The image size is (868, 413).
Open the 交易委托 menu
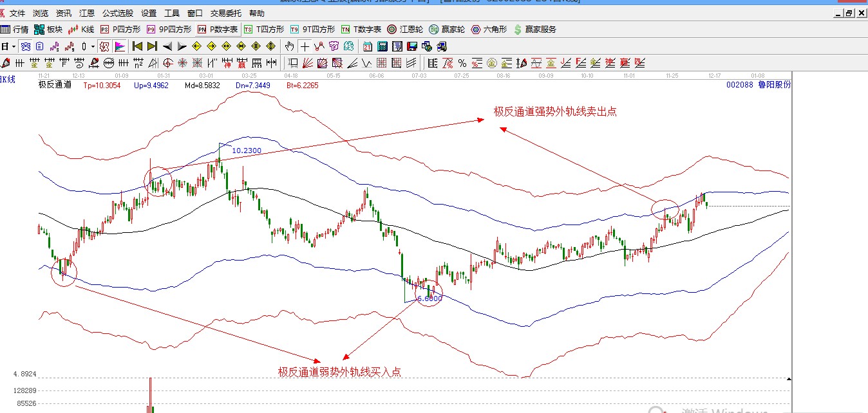pos(225,13)
